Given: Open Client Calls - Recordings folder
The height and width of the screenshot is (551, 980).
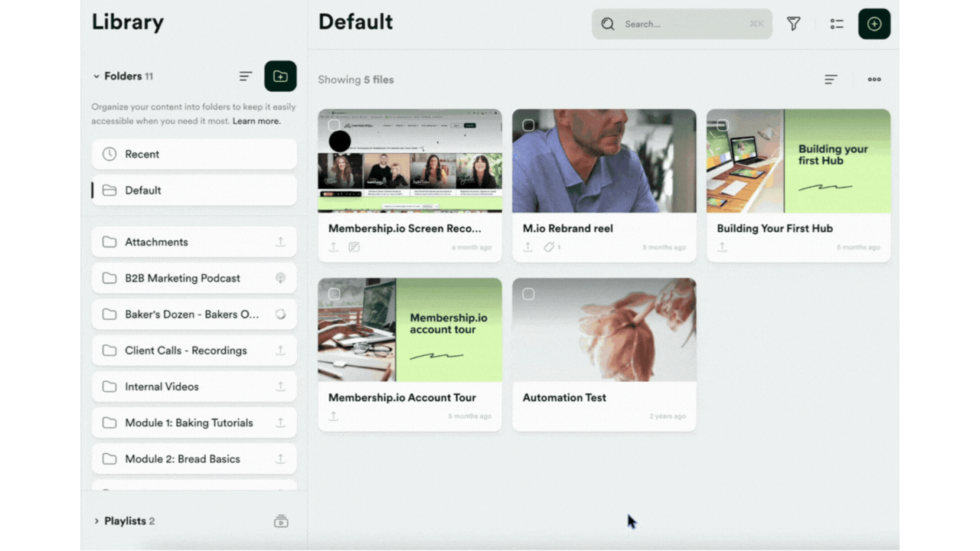Looking at the screenshot, I should [194, 350].
